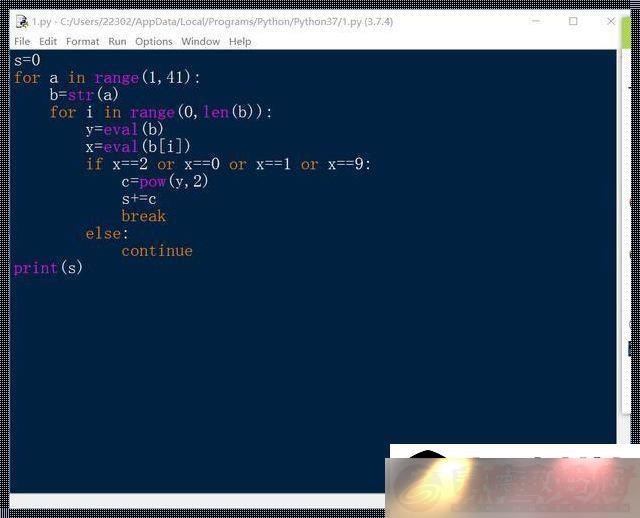Close the 1.py editor window
This screenshot has width=640, height=518.
[611, 21]
